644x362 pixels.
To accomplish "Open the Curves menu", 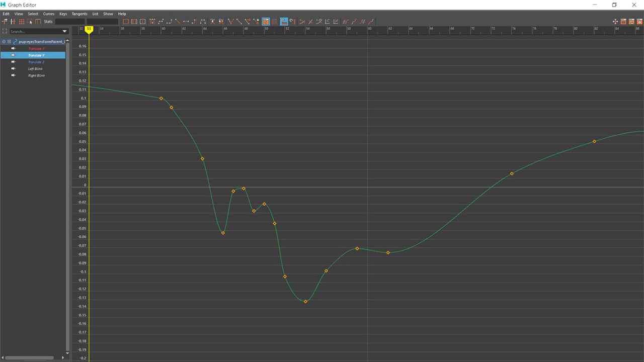I will coord(49,14).
